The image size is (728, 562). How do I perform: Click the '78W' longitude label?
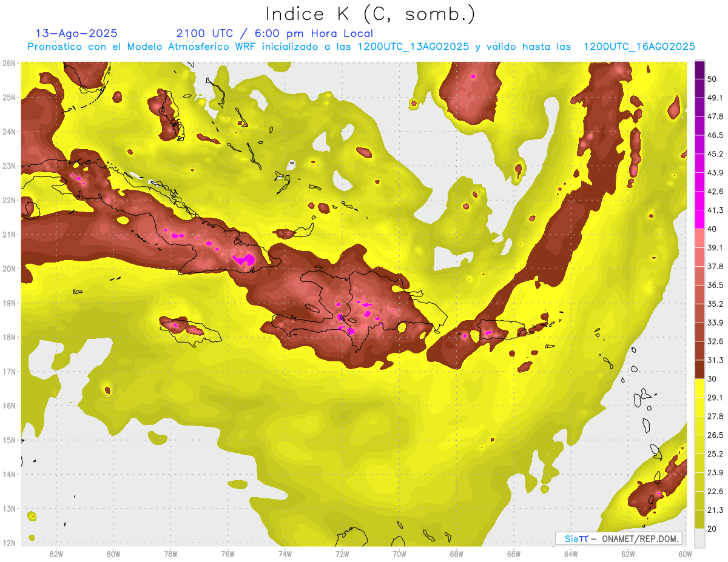pyautogui.click(x=170, y=554)
